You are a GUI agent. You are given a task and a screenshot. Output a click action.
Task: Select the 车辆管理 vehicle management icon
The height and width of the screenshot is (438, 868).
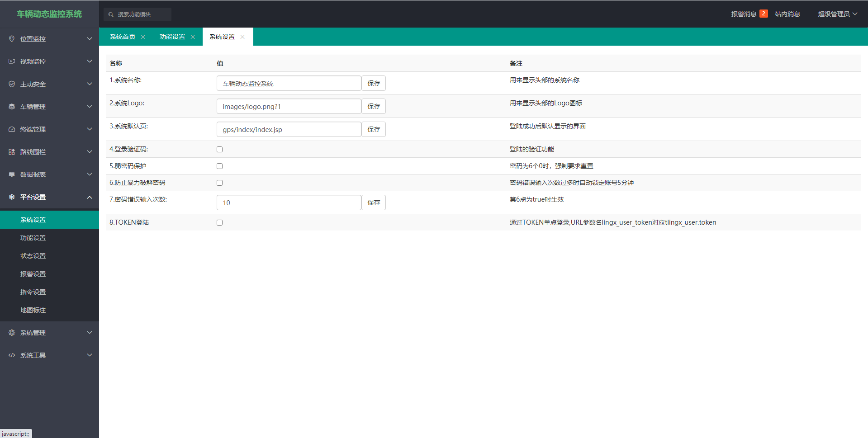coord(11,106)
